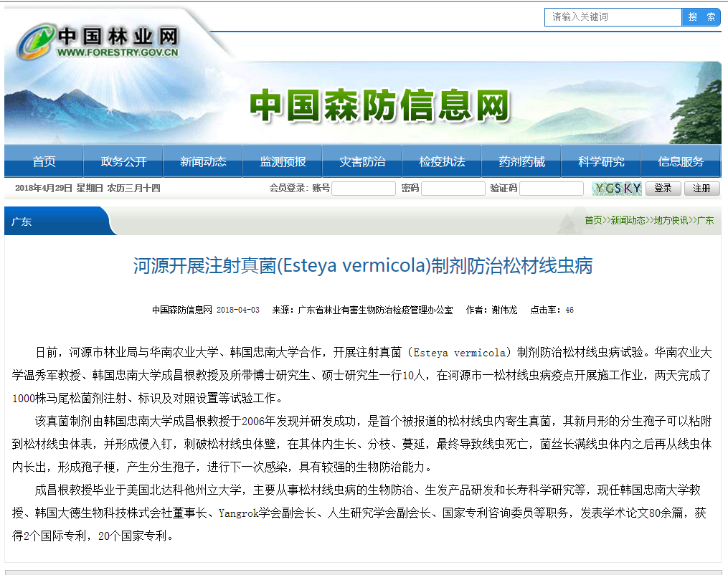The image size is (728, 575).
Task: Click the 账号 account input field
Action: (363, 189)
